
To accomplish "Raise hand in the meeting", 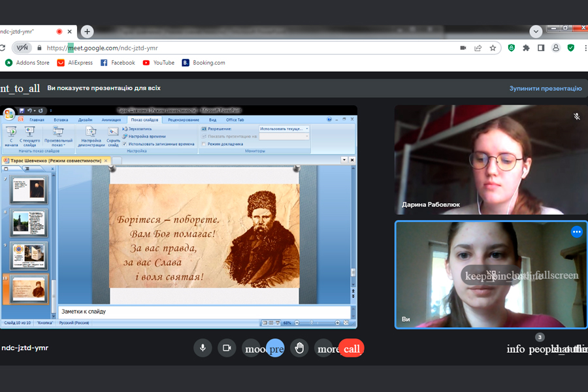I will pos(300,348).
